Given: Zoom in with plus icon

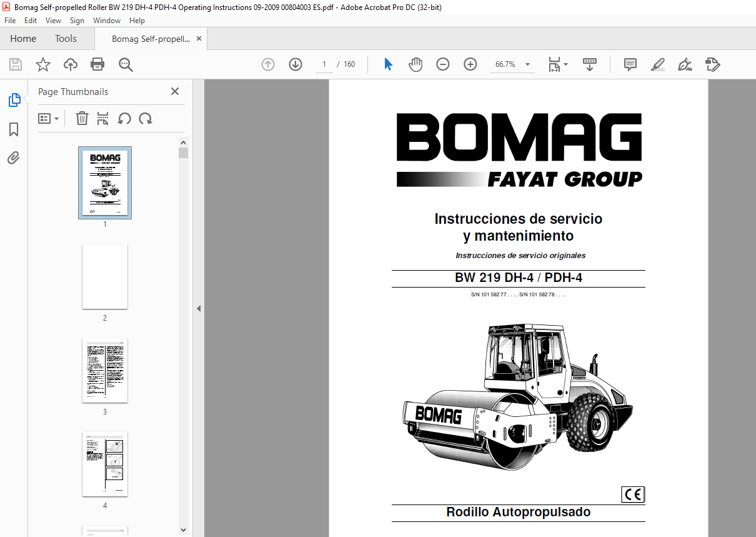Looking at the screenshot, I should 470,64.
